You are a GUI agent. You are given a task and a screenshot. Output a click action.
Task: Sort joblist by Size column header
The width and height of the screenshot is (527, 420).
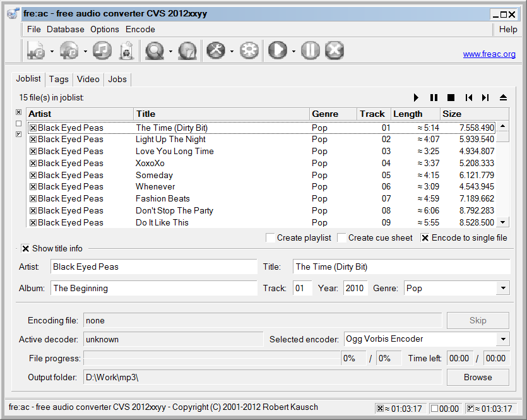pyautogui.click(x=475, y=114)
